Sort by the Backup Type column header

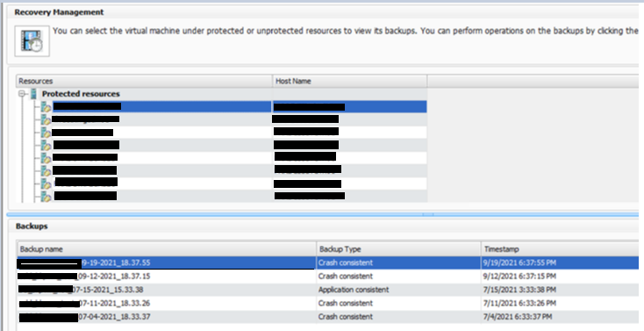tap(399, 249)
